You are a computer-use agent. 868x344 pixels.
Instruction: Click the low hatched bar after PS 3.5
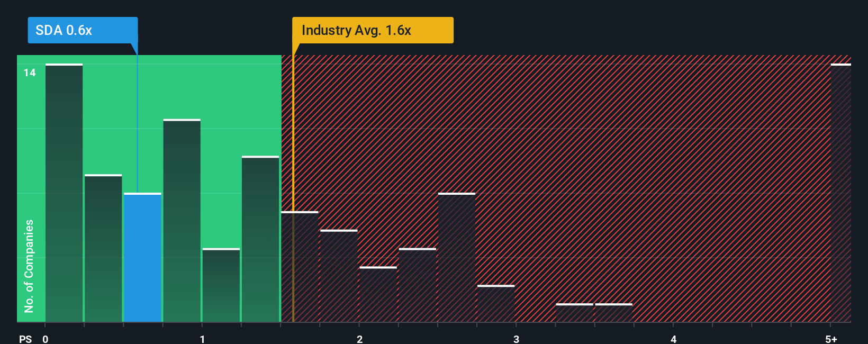click(x=614, y=313)
